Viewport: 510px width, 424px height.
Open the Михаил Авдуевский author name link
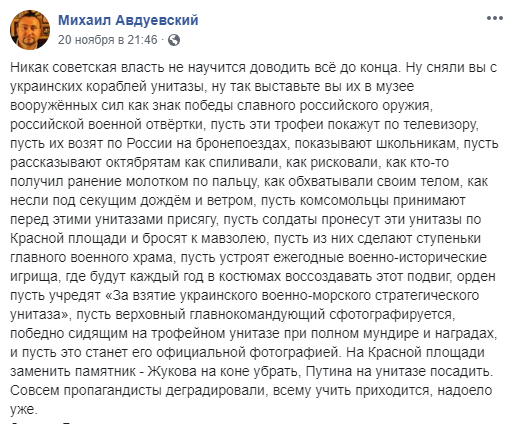point(128,20)
